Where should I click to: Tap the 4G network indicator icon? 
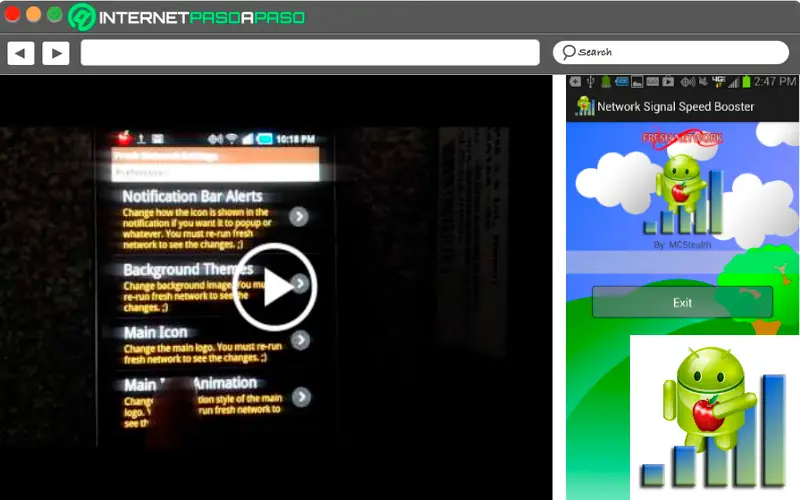click(718, 81)
